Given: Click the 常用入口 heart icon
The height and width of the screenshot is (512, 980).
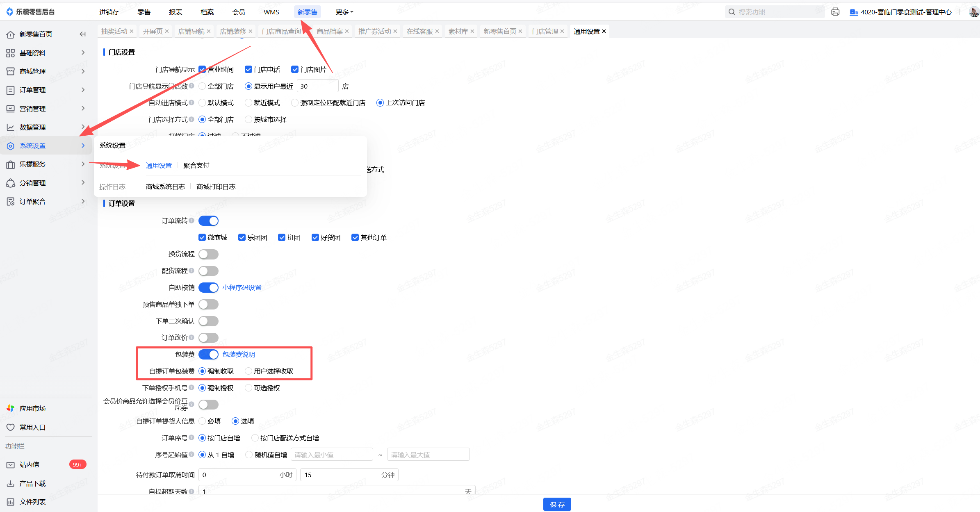Looking at the screenshot, I should coord(11,427).
